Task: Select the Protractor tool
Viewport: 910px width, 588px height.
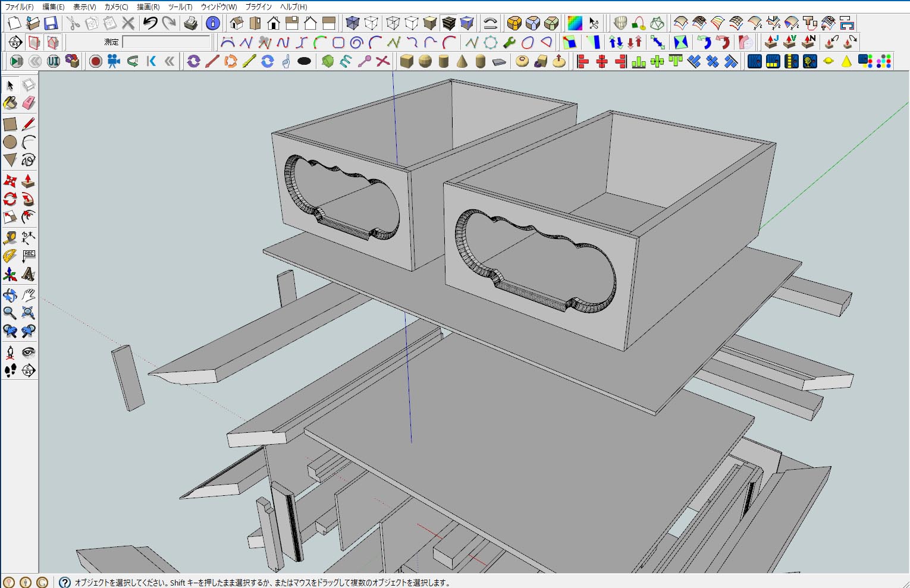Action: [10, 256]
